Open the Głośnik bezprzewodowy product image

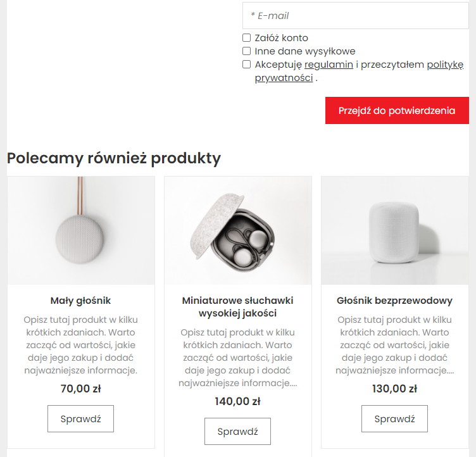pos(395,230)
